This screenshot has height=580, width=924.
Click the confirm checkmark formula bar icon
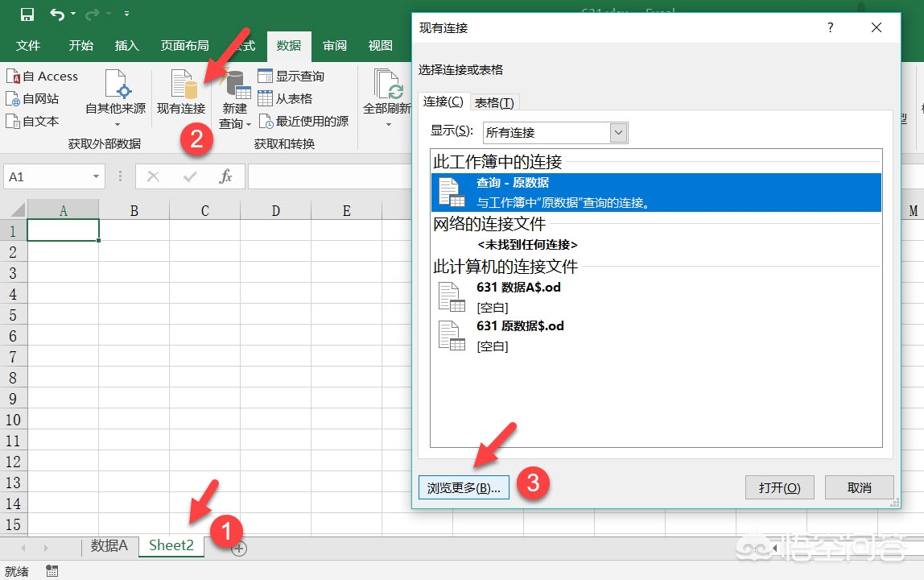click(190, 176)
